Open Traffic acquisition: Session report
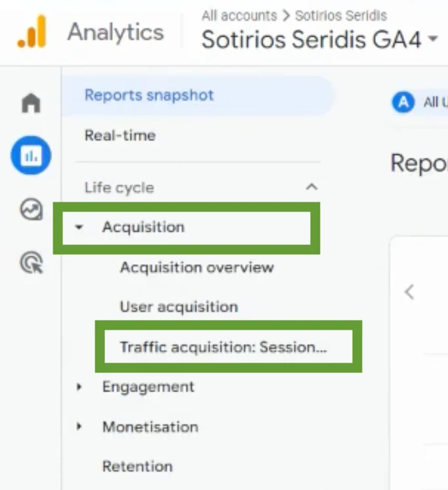 (223, 347)
